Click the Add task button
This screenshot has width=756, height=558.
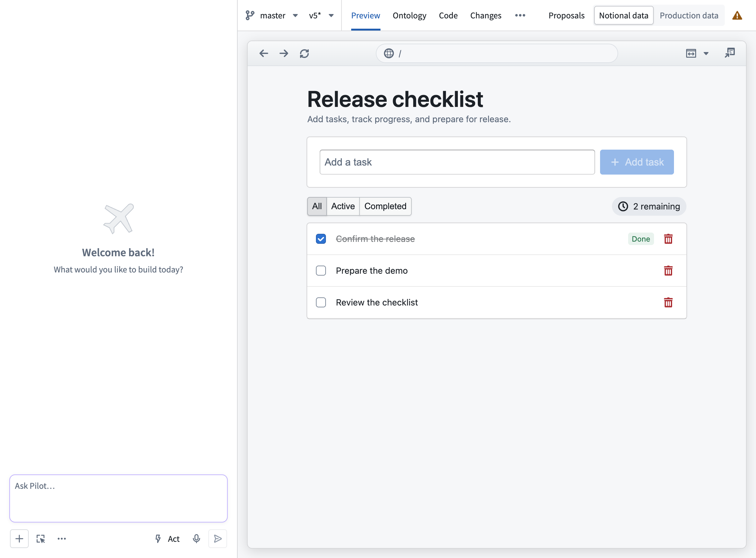(x=637, y=162)
